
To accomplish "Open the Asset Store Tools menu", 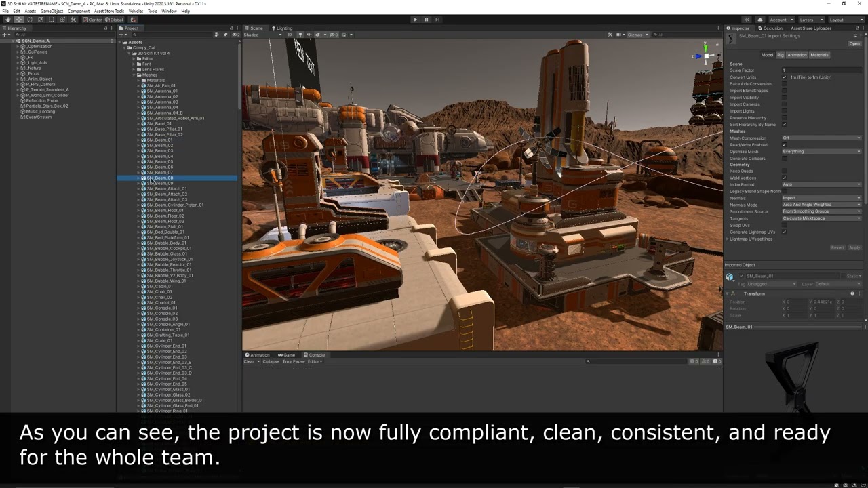I will point(109,11).
